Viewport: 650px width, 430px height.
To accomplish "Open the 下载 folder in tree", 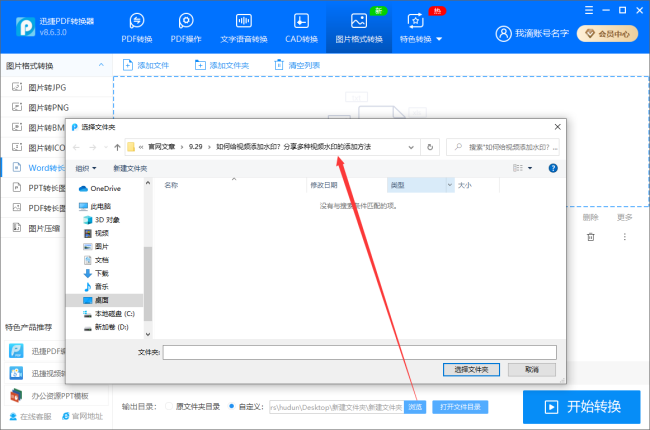I will (x=97, y=273).
